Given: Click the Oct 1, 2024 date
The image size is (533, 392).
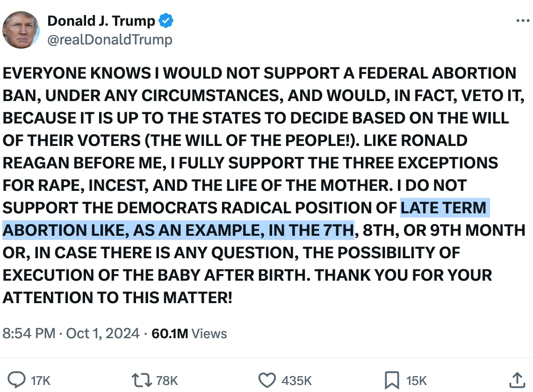Looking at the screenshot, I should tap(103, 334).
